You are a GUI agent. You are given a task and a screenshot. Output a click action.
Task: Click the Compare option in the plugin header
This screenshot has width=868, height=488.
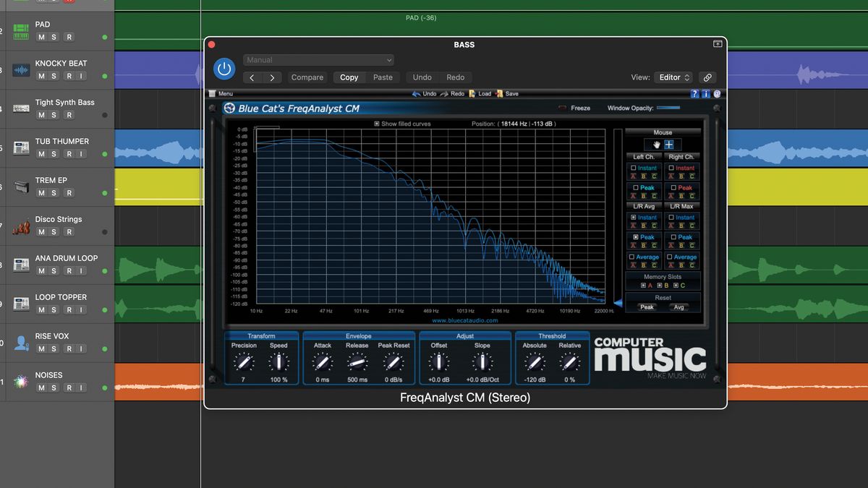coord(307,77)
